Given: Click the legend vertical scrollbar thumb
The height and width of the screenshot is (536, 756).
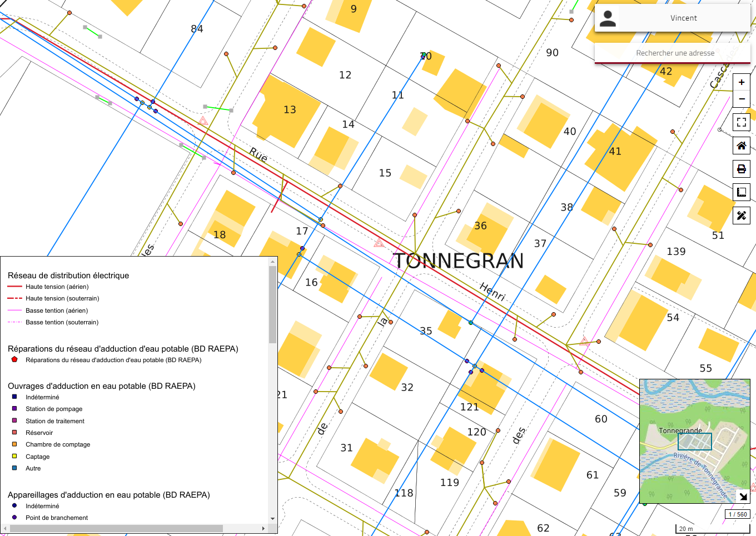Looking at the screenshot, I should pyautogui.click(x=272, y=304).
